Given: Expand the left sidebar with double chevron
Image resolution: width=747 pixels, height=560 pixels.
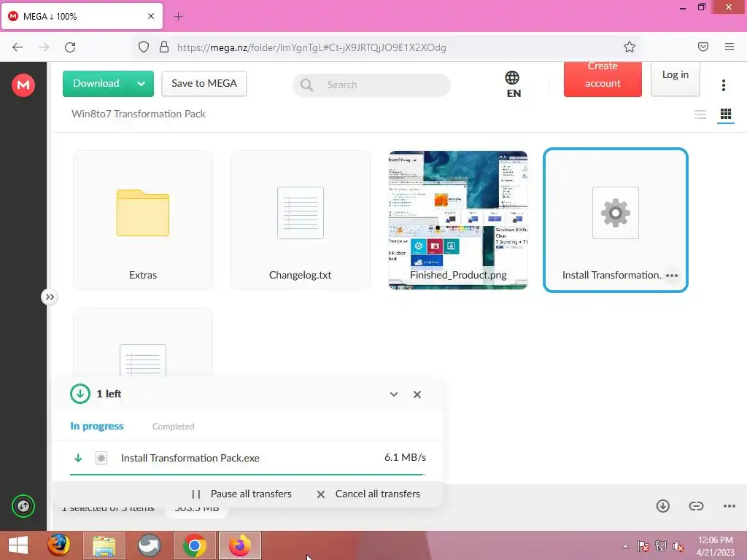Looking at the screenshot, I should click(50, 297).
